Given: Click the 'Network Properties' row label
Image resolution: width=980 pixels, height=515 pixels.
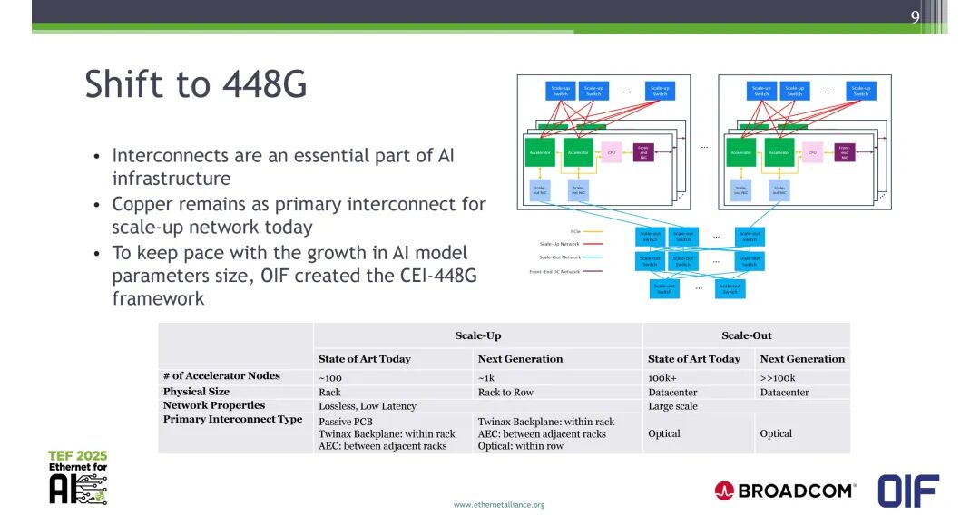Looking at the screenshot, I should click(214, 405).
